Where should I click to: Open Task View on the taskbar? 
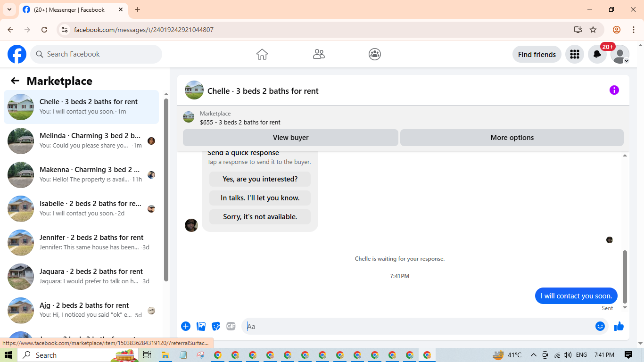coord(147,355)
